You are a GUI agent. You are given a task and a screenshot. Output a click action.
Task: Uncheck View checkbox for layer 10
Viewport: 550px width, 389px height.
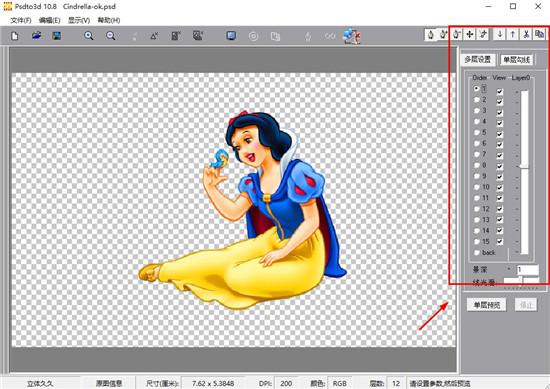click(x=499, y=188)
